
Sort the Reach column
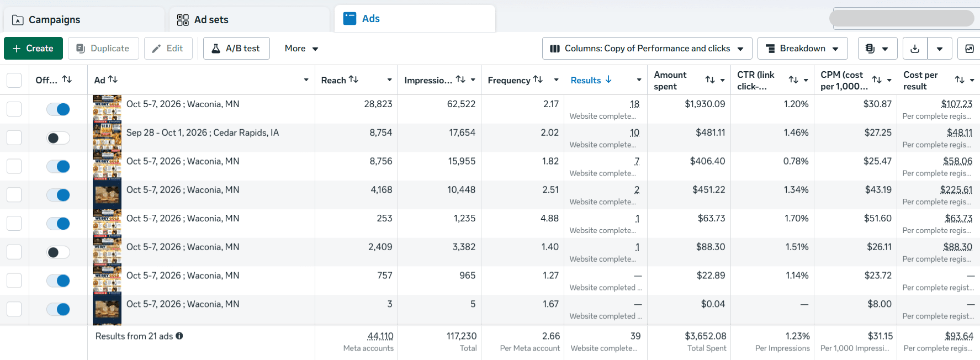pos(353,80)
